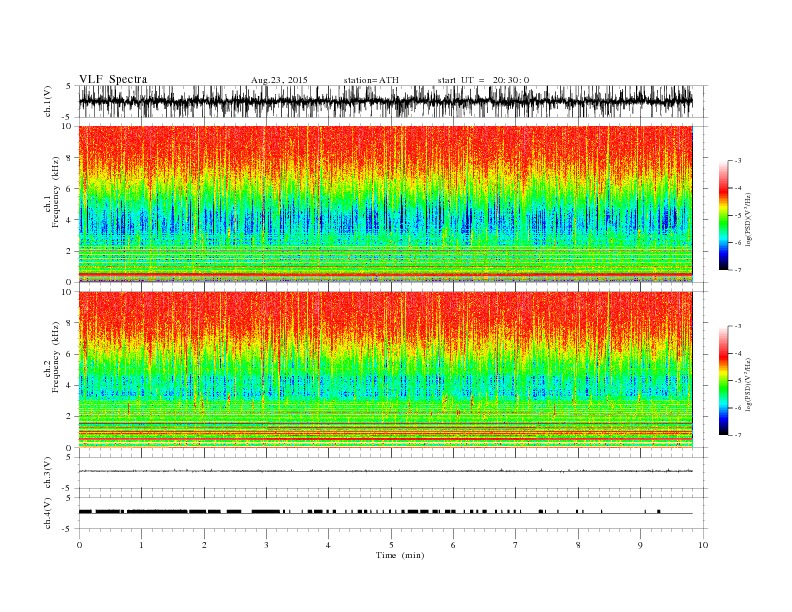Select the "Time (min)" axis label
Image resolution: width=792 pixels, height=612 pixels.
(400, 555)
